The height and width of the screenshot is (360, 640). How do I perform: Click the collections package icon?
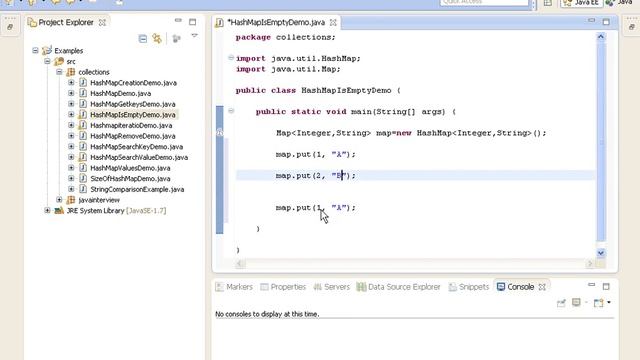[x=71, y=72]
